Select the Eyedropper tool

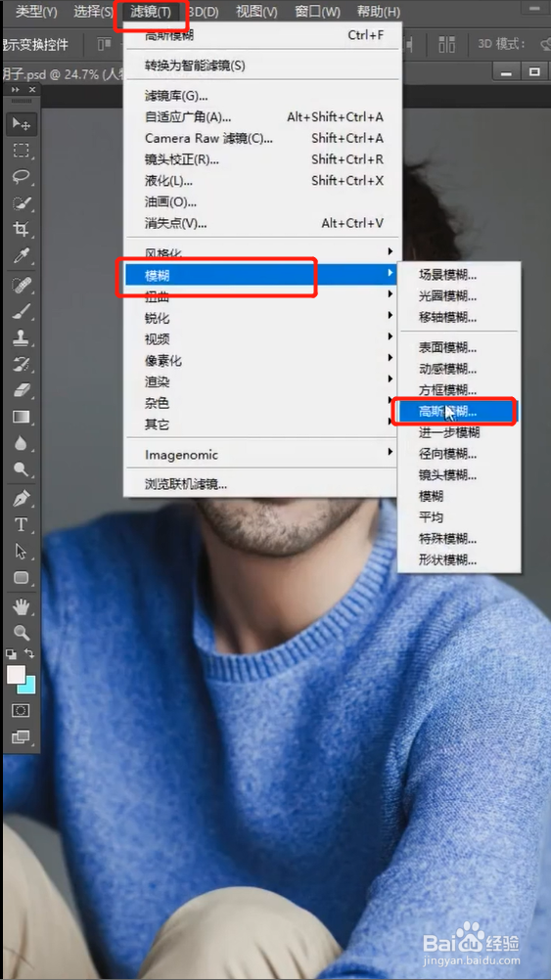[x=22, y=255]
